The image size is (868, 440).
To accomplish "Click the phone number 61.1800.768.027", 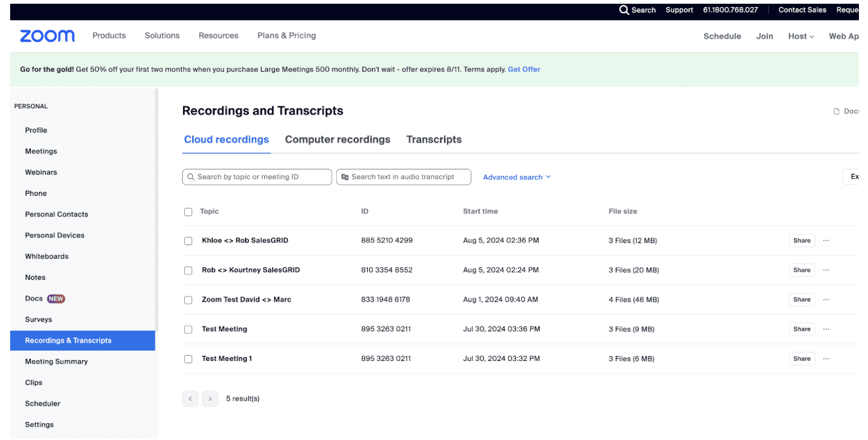I will pos(730,10).
